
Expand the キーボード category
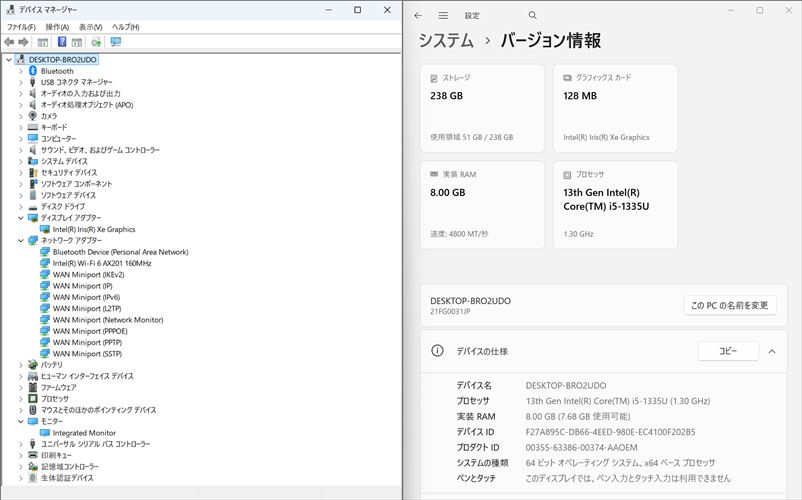(x=20, y=127)
